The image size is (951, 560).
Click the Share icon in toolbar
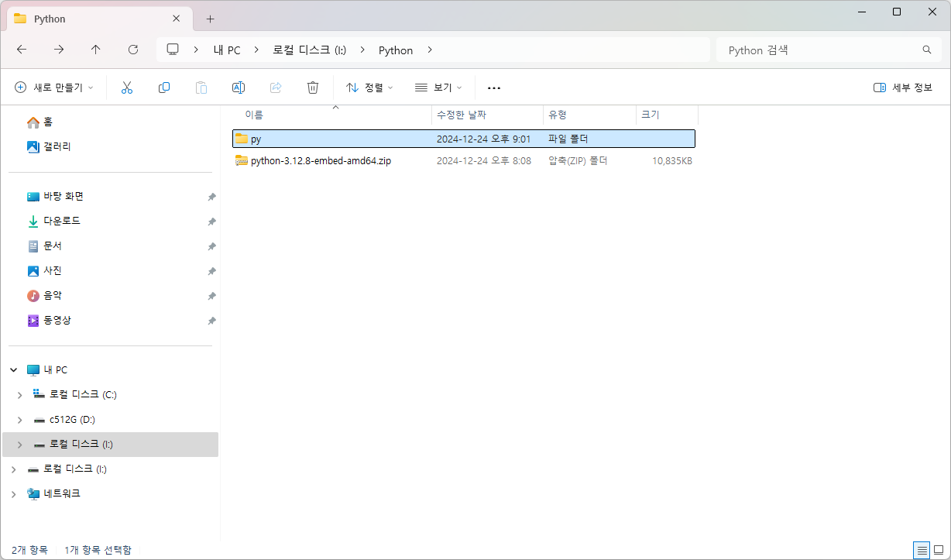276,88
